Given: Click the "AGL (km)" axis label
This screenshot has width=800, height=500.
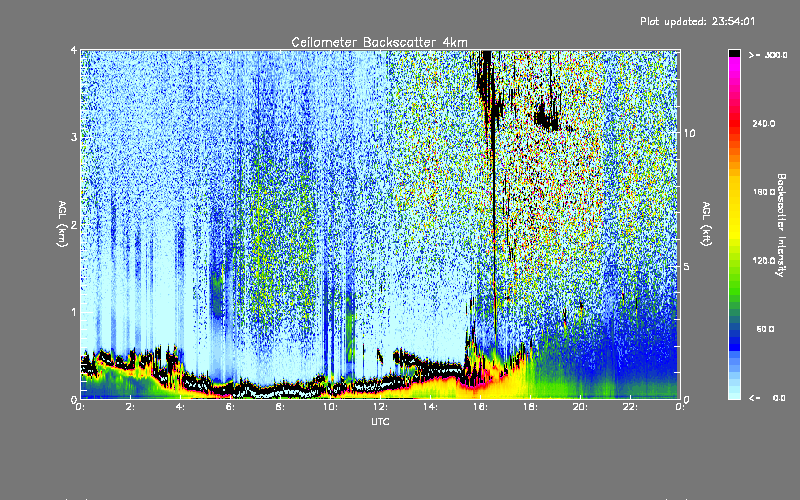Looking at the screenshot, I should [62, 224].
